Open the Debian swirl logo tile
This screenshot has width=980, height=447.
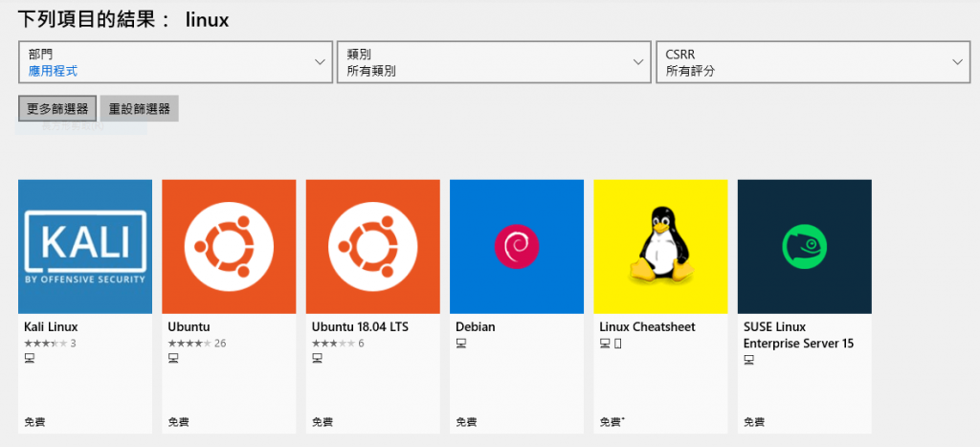point(516,246)
